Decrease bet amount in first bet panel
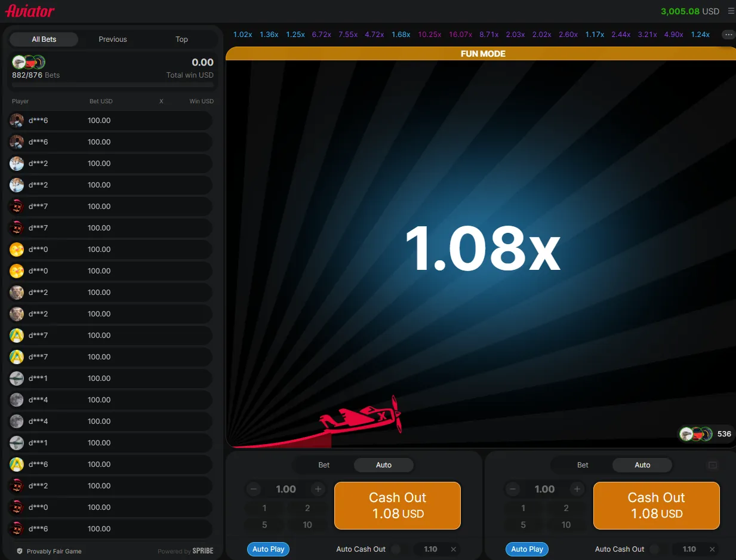The image size is (736, 560). tap(254, 489)
